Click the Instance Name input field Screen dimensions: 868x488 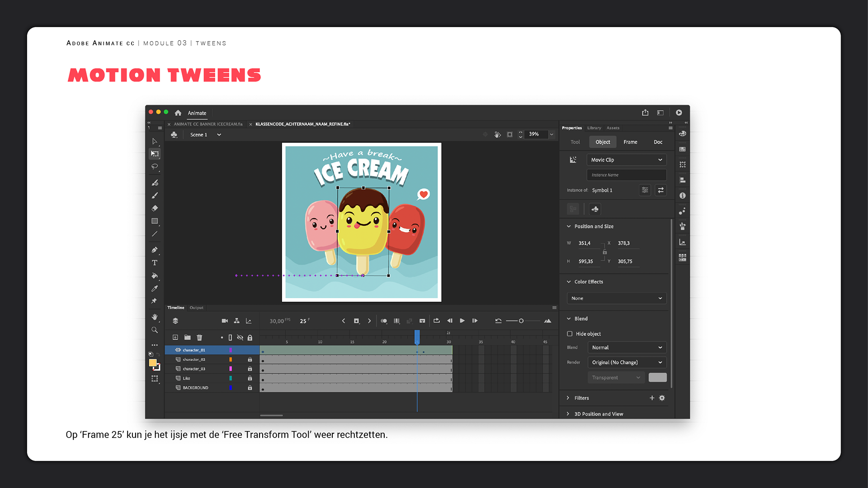626,175
